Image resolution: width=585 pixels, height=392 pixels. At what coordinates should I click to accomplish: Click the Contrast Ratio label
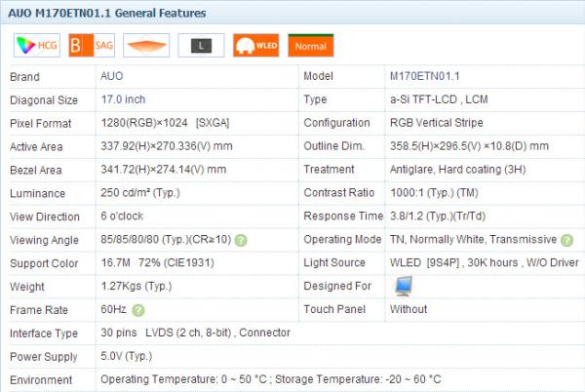tap(339, 193)
